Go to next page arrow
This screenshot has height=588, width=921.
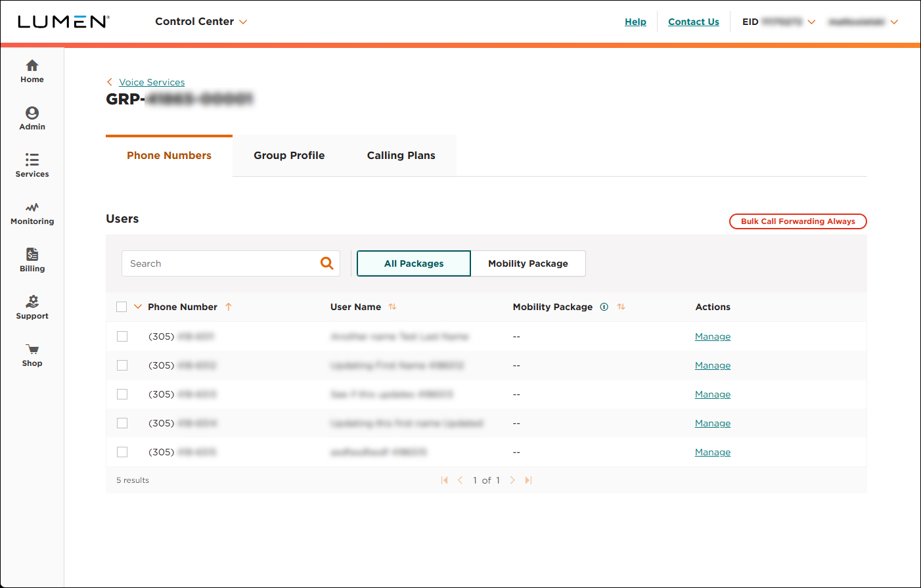pos(512,480)
